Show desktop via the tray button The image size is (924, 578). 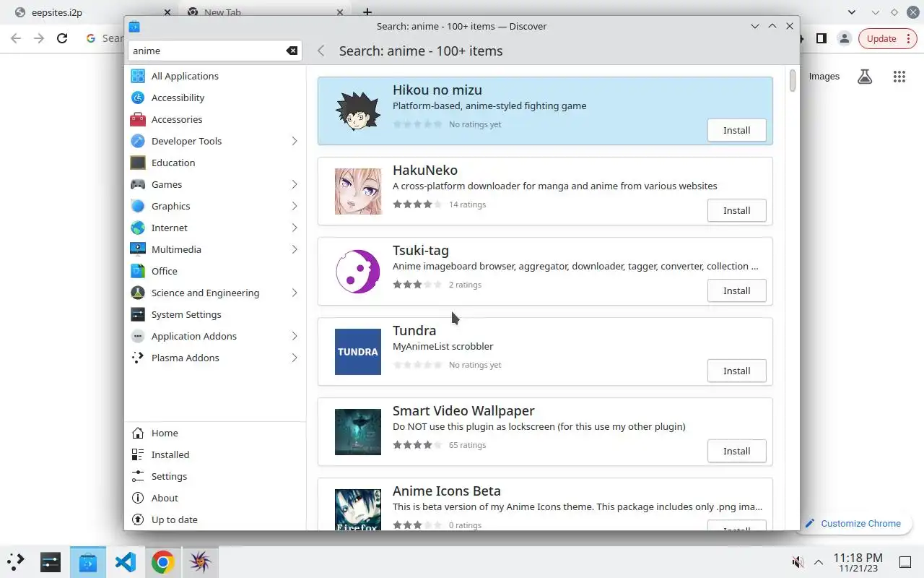(905, 562)
